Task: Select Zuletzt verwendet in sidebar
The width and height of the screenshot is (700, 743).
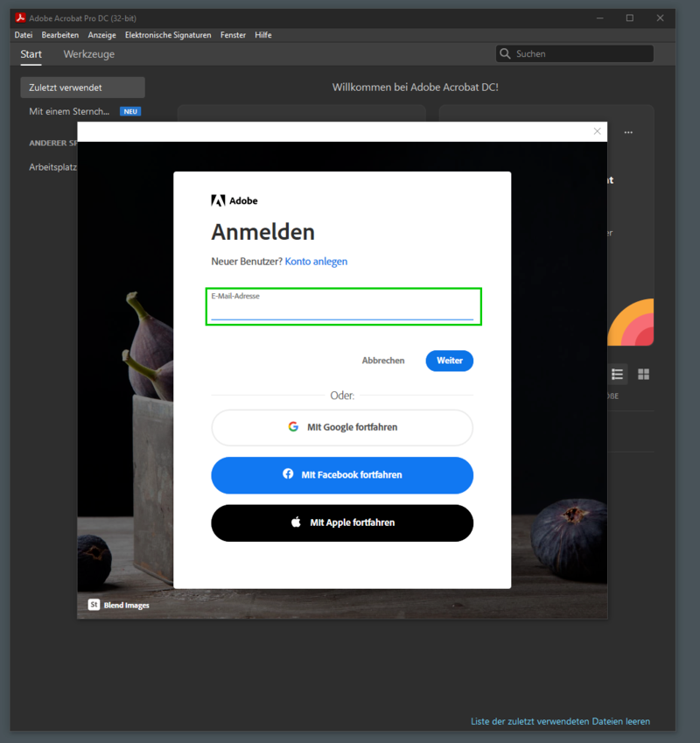Action: click(82, 88)
